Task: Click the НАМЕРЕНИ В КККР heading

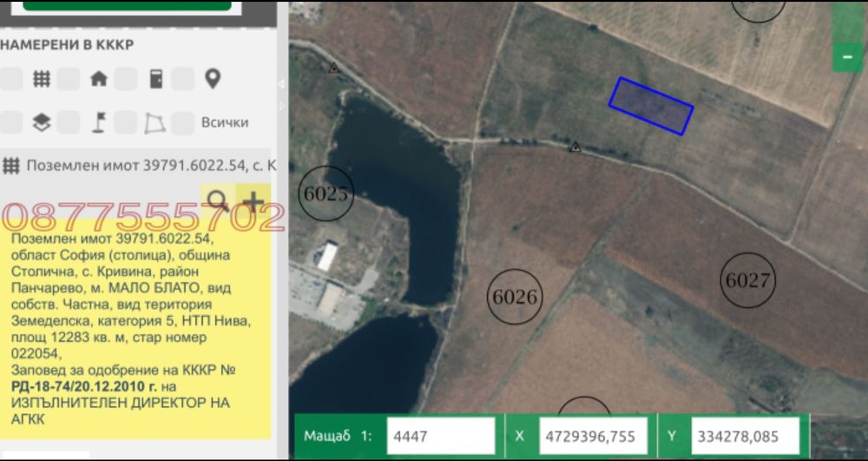Action: [67, 45]
